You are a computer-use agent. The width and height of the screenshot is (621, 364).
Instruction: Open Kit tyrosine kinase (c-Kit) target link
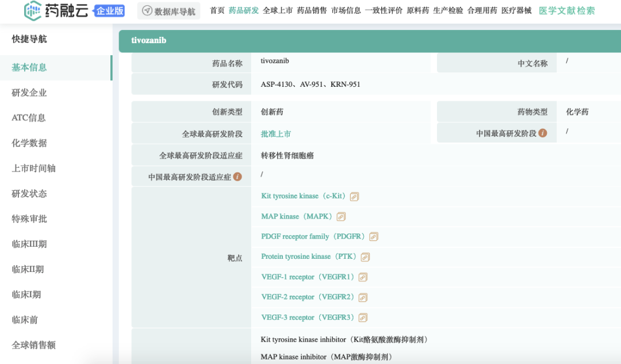303,196
